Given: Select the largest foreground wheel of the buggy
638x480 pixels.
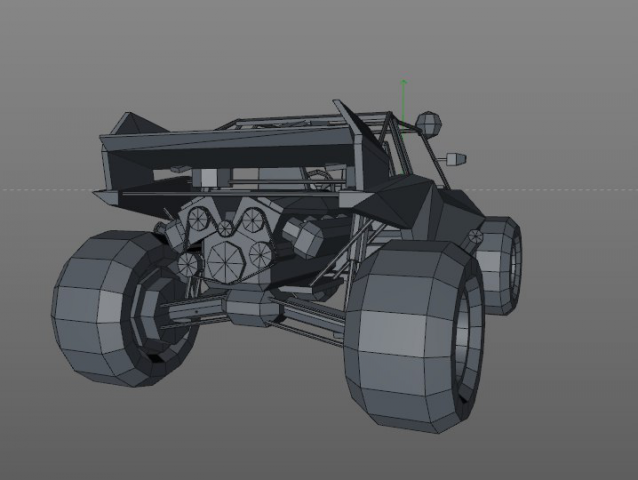Looking at the screenshot, I should [415, 336].
